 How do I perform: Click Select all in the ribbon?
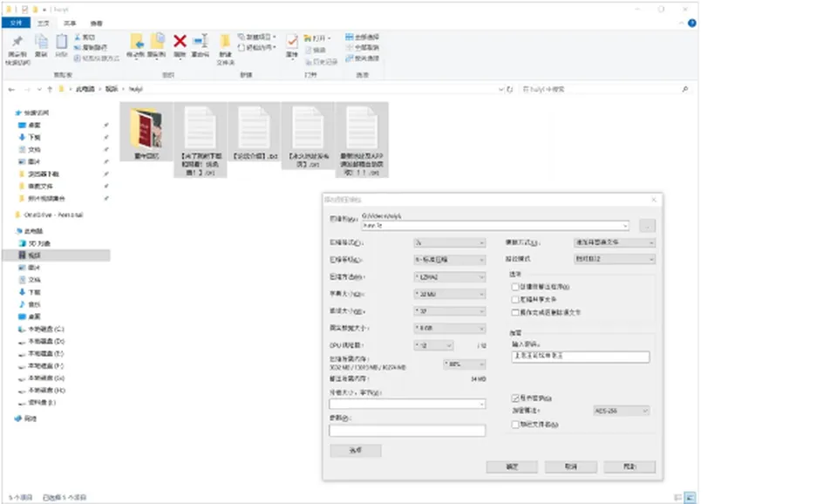[x=362, y=37]
